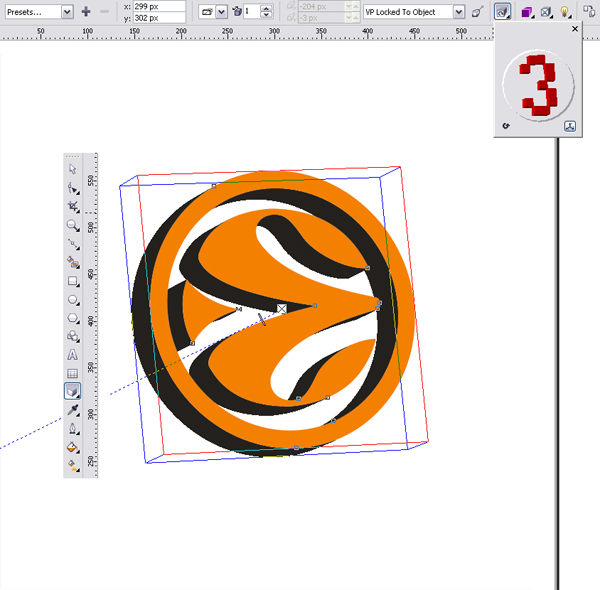Click the y position input field
The image size is (600, 590).
click(x=159, y=18)
